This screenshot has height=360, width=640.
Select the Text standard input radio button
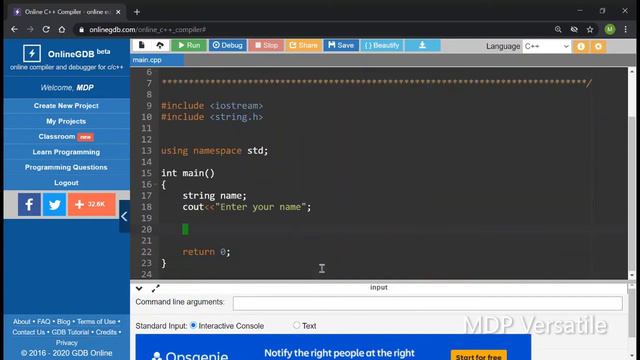(x=296, y=325)
